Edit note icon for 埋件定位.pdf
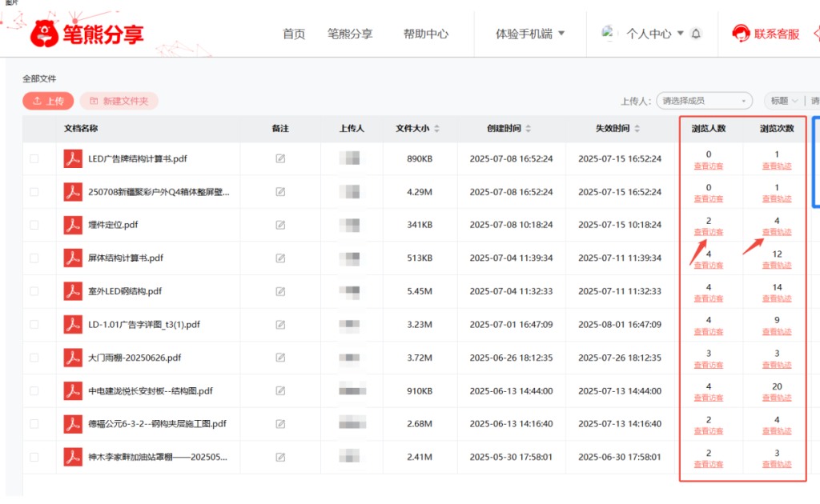This screenshot has width=820, height=504. 280,225
